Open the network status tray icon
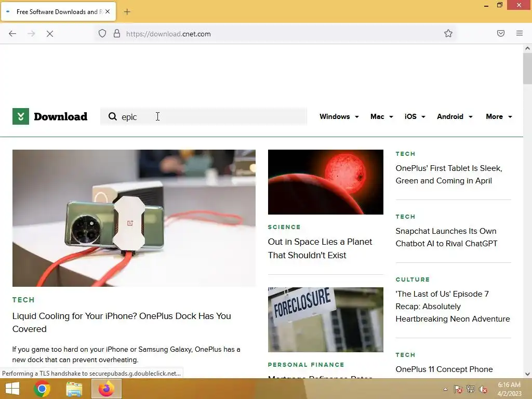Viewport: 532px width, 399px height. tap(471, 389)
